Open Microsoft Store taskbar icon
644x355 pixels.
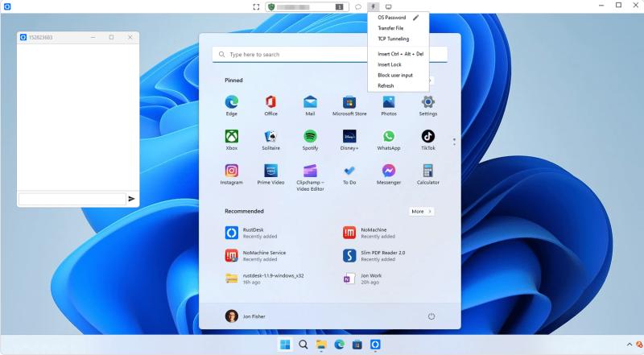(x=357, y=345)
